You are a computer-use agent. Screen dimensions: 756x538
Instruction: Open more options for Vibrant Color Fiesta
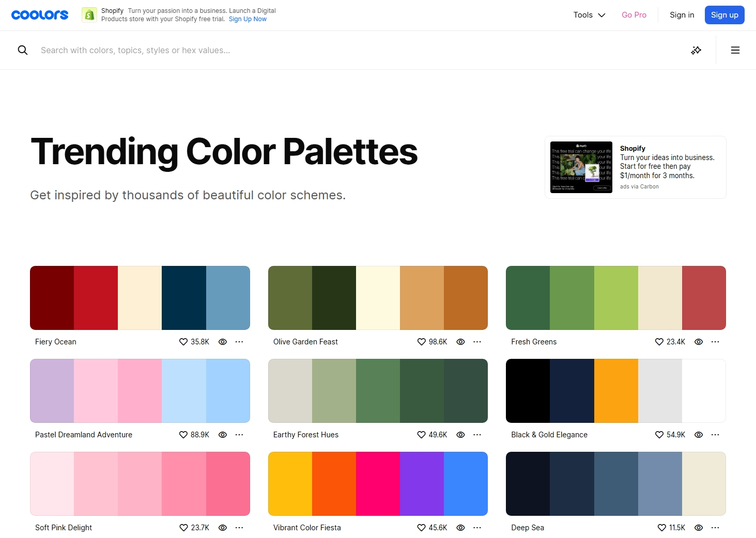(x=477, y=528)
